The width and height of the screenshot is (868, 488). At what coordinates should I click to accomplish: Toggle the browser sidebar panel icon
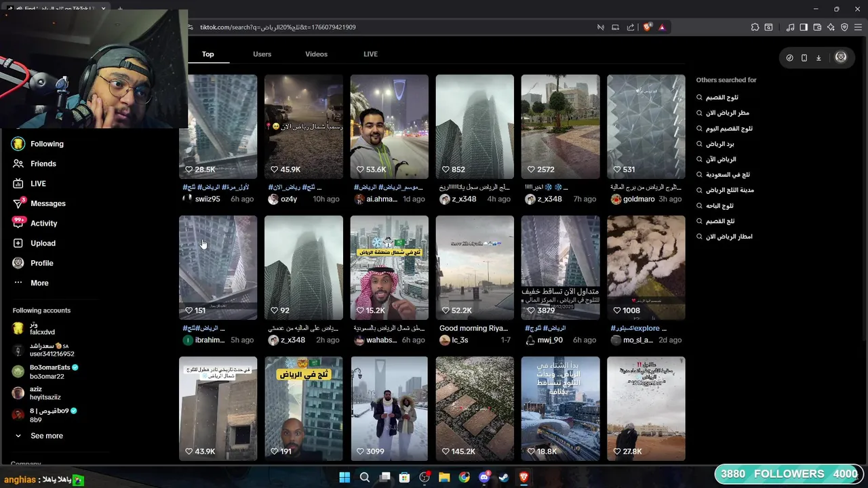coord(804,27)
